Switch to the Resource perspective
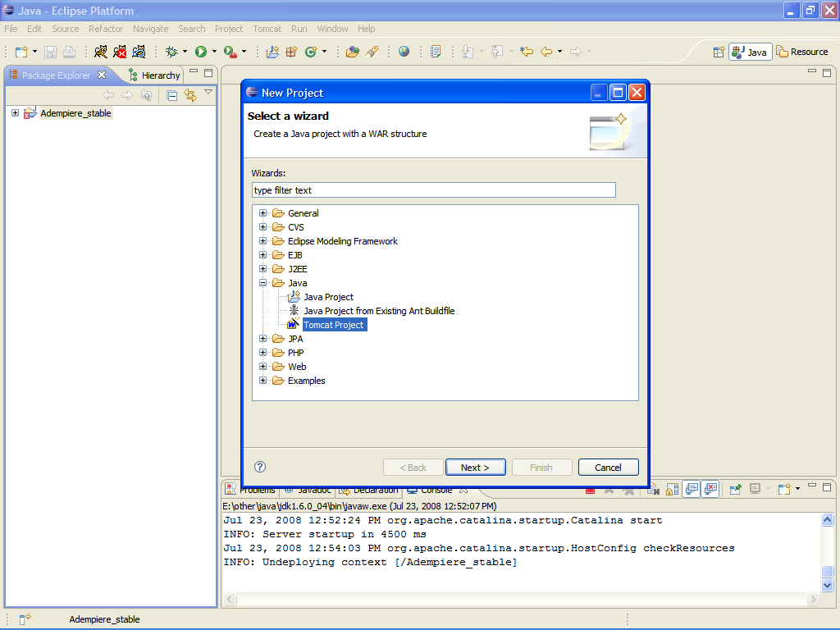Screen dimensions: 840x630 click(x=802, y=52)
